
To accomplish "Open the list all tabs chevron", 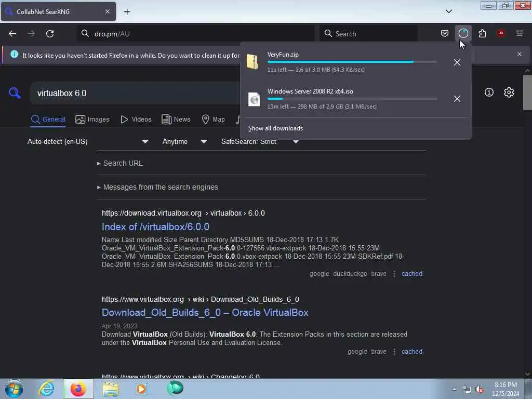I will [x=448, y=11].
